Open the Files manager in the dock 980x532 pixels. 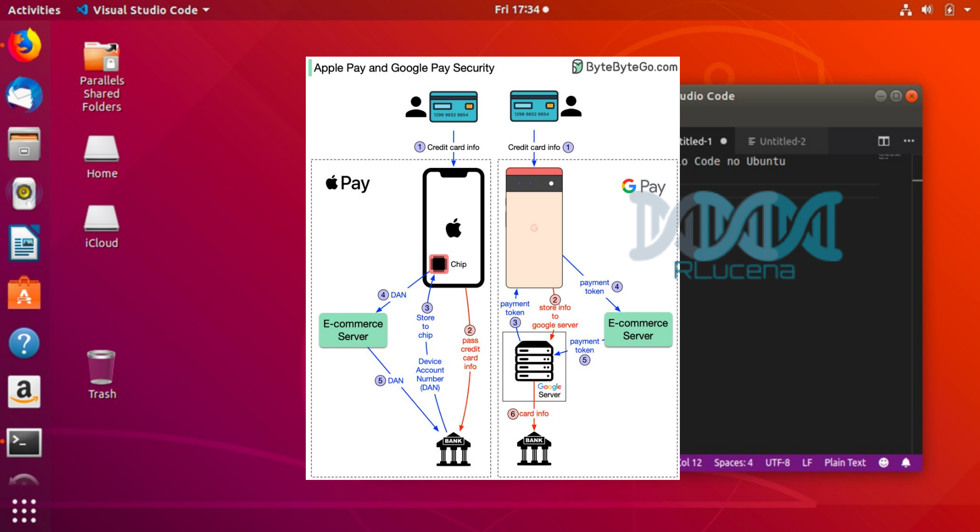click(x=24, y=144)
